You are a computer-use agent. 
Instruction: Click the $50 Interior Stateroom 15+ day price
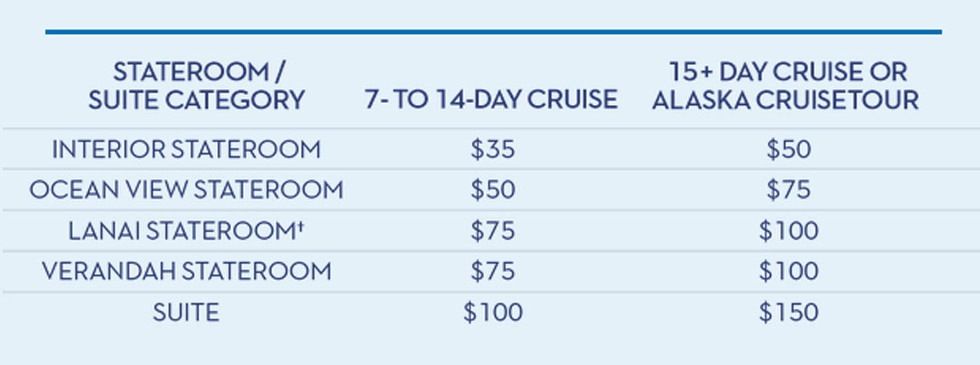788,149
